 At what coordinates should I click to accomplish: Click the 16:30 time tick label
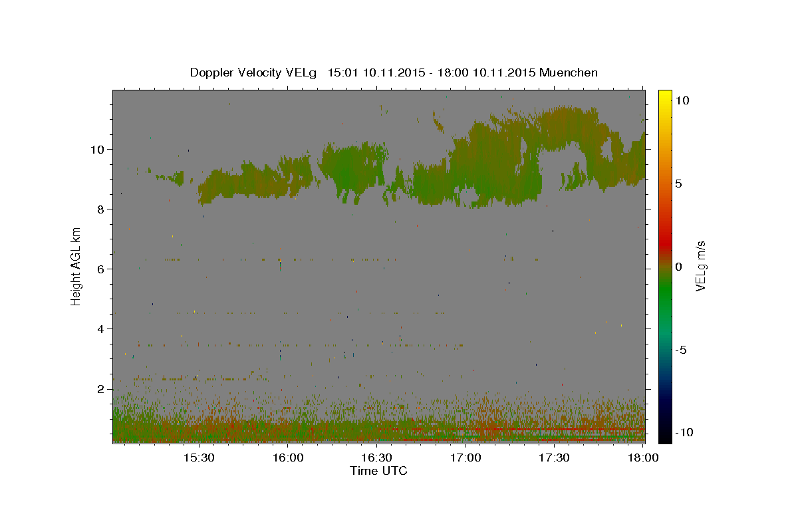pyautogui.click(x=376, y=458)
